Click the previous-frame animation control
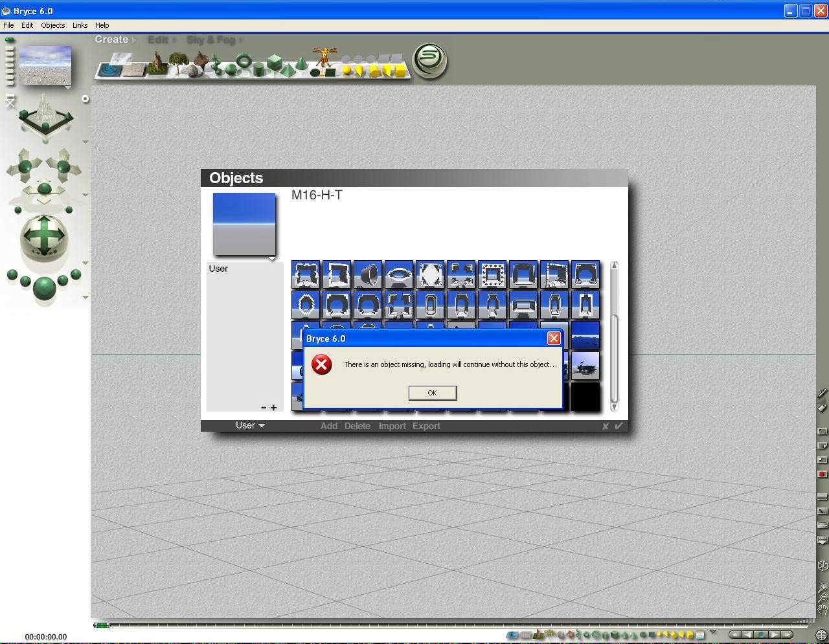 747,635
